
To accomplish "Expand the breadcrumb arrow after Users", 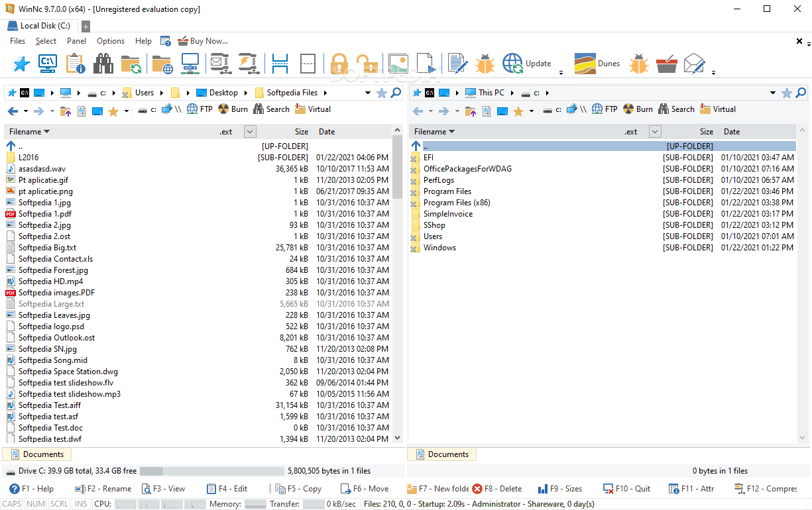I will pyautogui.click(x=162, y=93).
